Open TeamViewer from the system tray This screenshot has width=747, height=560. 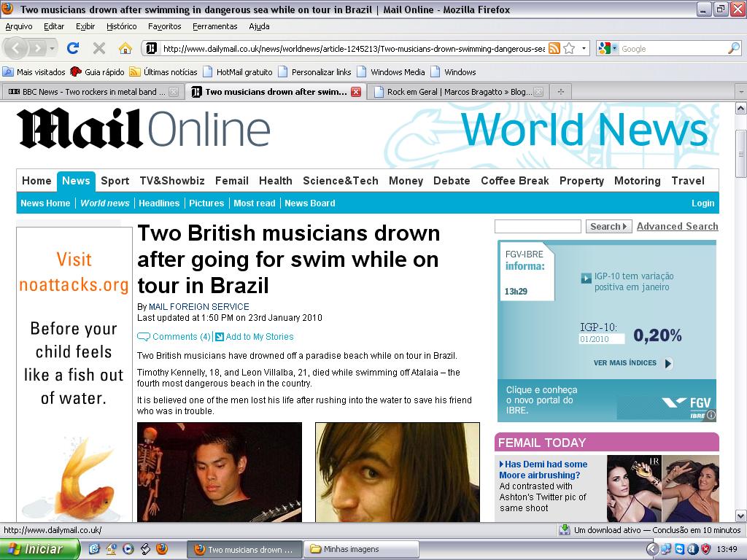point(679,548)
